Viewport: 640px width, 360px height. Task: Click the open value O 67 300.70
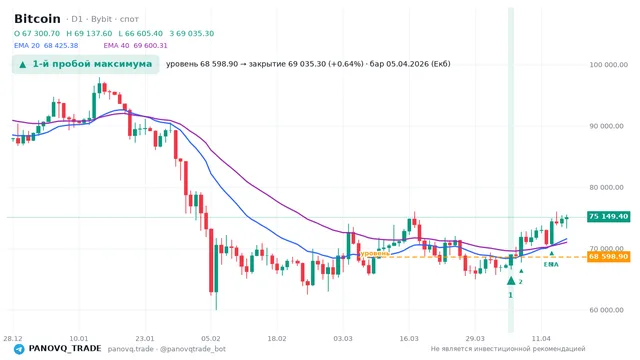(x=37, y=33)
